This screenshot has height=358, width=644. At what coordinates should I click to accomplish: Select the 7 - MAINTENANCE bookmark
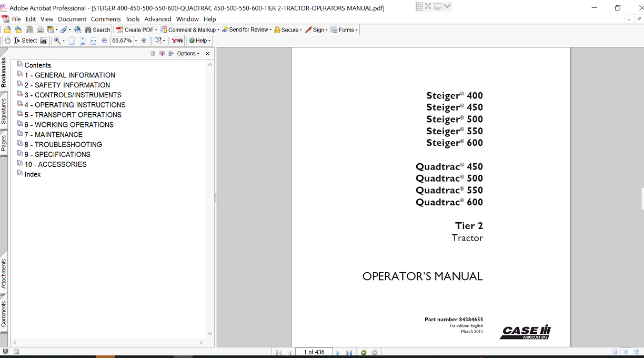click(53, 134)
